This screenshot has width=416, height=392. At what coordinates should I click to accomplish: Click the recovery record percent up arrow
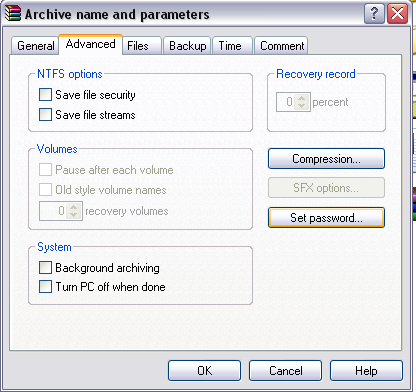[302, 98]
